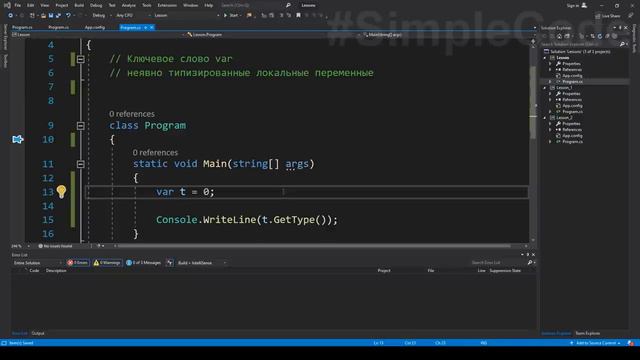Click the No issues found indicator
640x360 pixels.
coord(56,246)
